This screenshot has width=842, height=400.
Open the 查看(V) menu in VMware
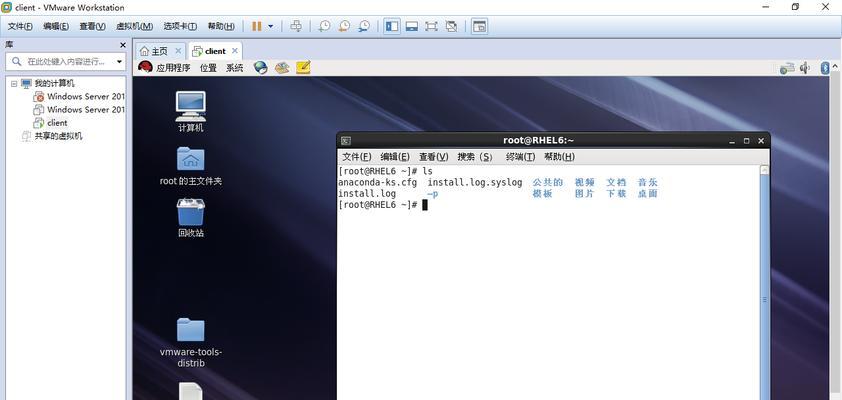click(92, 26)
